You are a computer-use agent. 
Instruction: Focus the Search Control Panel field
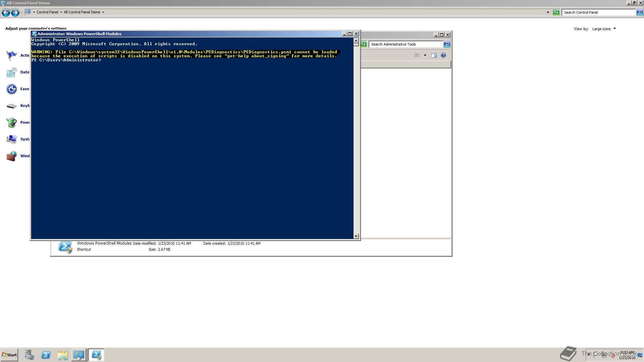point(599,12)
